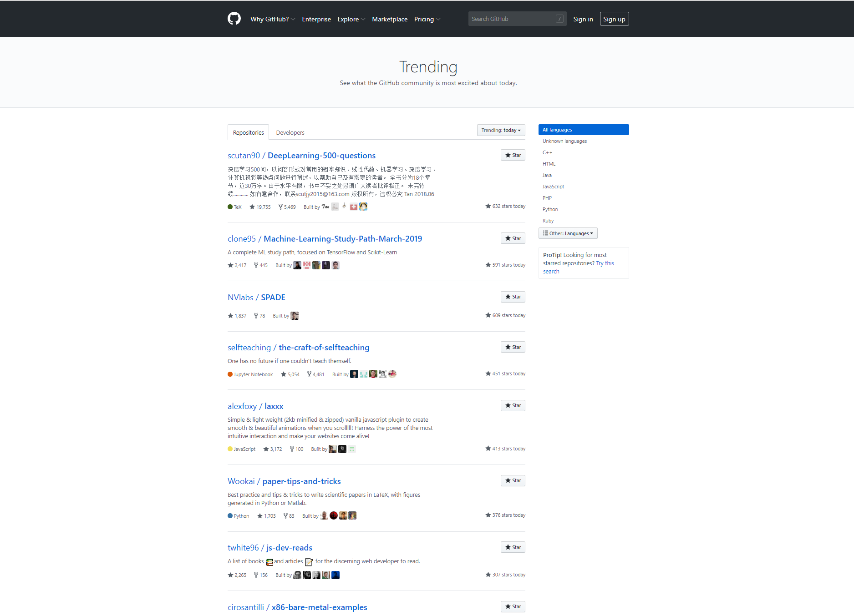The width and height of the screenshot is (854, 616).
Task: Star the paper-tips-and-tricks repository
Action: pos(513,480)
